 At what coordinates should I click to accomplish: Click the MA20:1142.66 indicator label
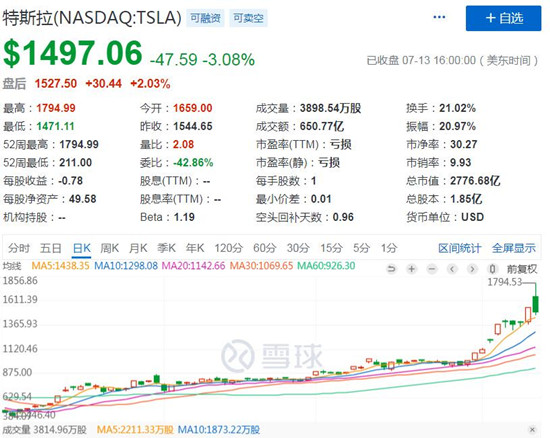193,265
